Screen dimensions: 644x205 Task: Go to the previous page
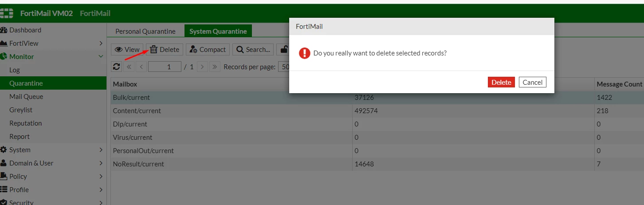click(141, 67)
